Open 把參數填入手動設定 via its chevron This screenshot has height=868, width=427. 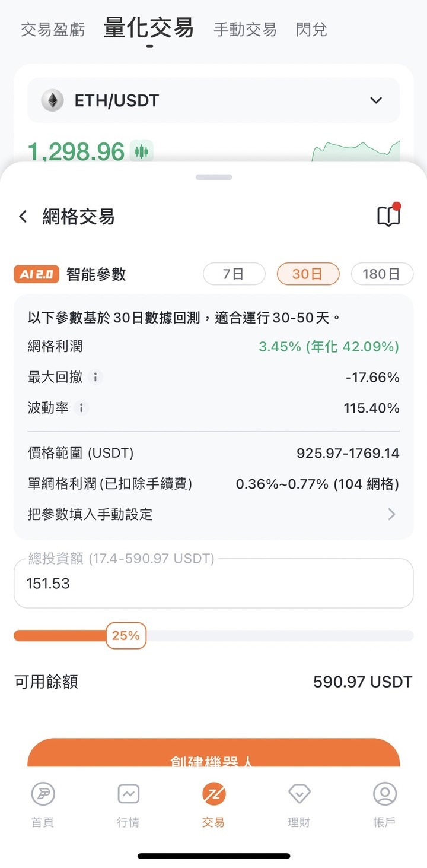391,514
